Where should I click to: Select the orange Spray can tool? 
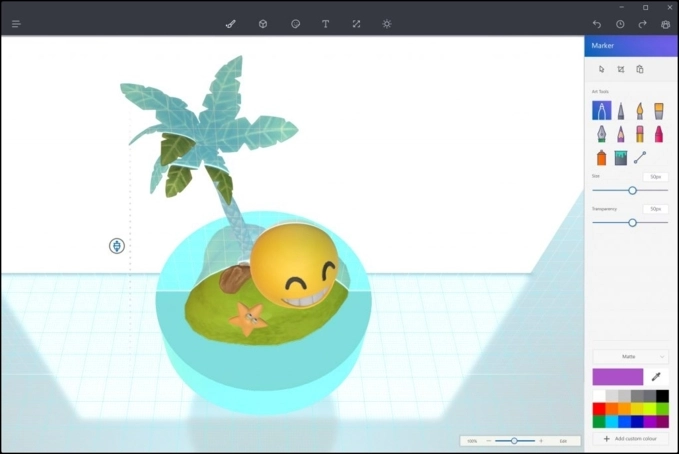(x=601, y=158)
